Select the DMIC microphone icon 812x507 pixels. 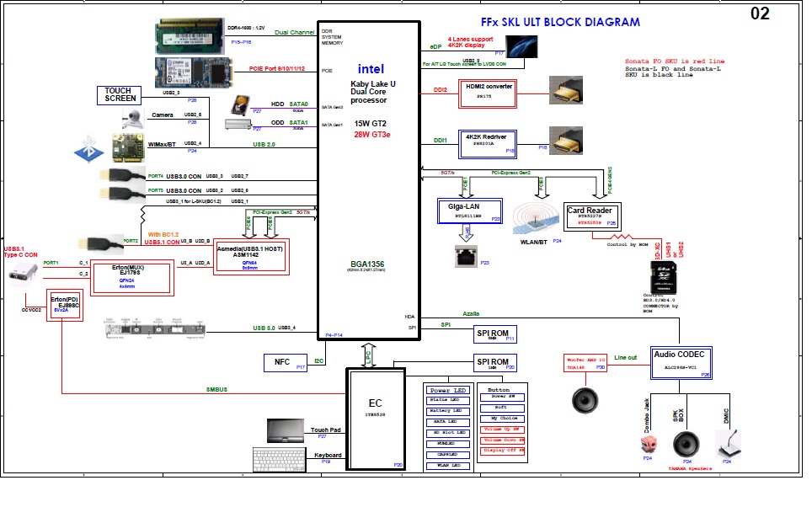(728, 443)
